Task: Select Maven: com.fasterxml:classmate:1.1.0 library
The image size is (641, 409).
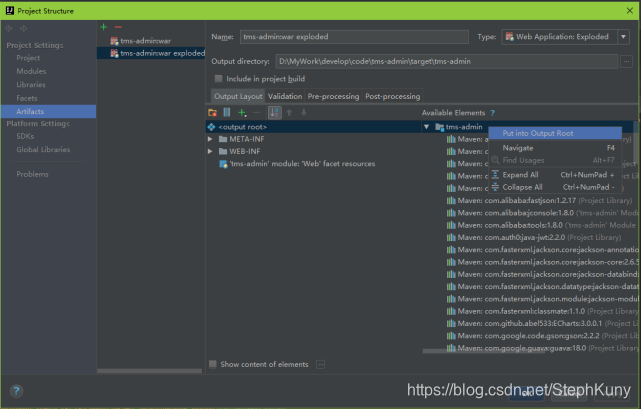Action: pyautogui.click(x=542, y=311)
